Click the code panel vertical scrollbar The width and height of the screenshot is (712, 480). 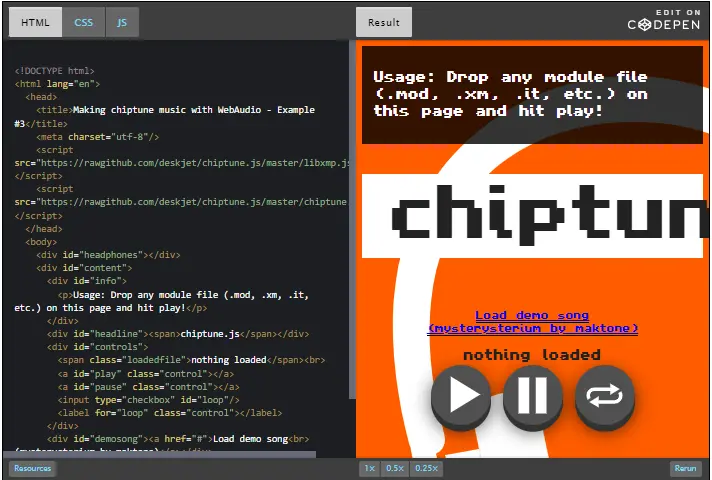[x=352, y=220]
